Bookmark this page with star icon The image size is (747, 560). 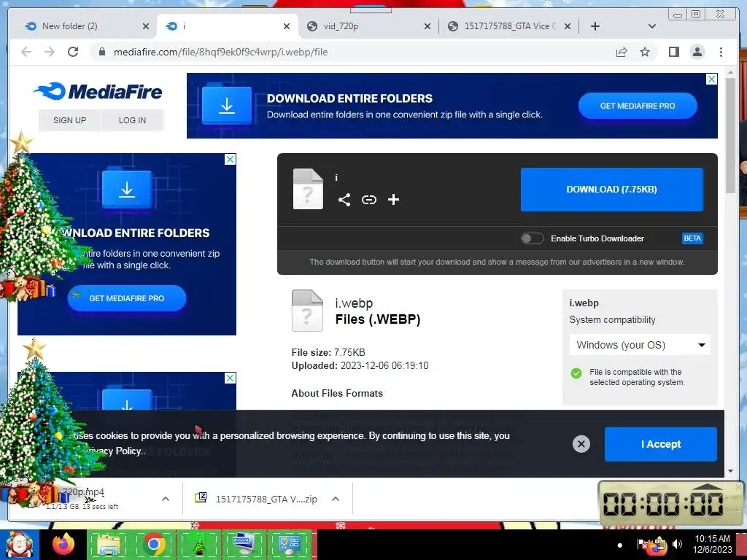(x=645, y=52)
